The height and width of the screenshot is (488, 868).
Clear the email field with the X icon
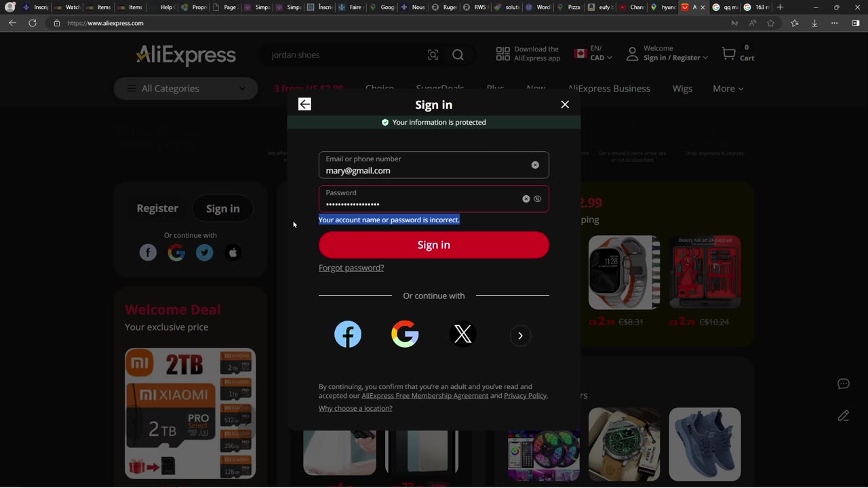click(535, 165)
